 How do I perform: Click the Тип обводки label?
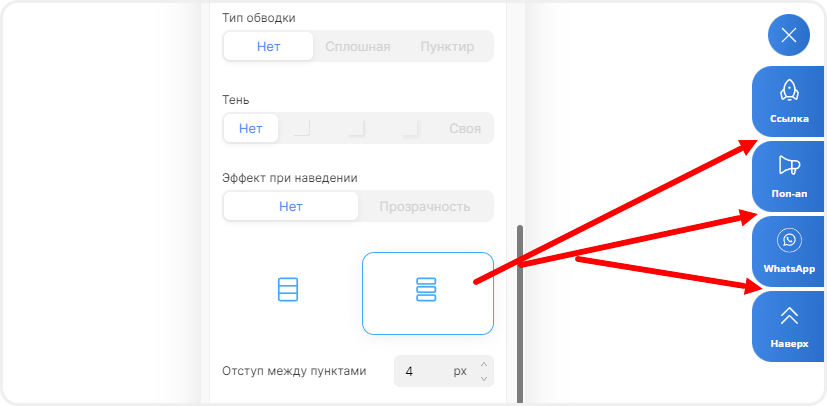tap(259, 18)
